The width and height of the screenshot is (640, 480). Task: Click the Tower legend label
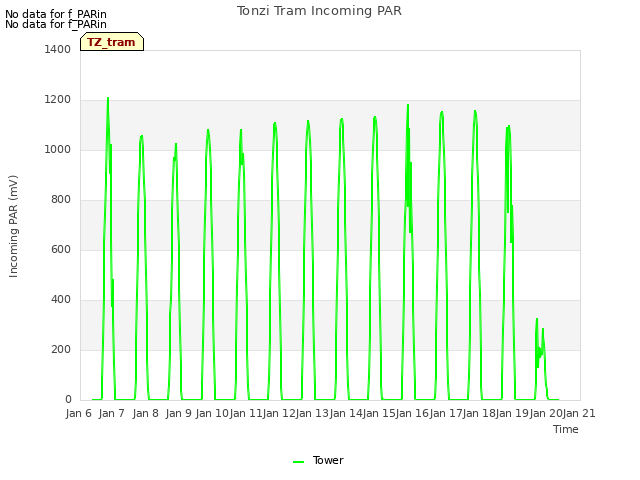[x=328, y=460]
